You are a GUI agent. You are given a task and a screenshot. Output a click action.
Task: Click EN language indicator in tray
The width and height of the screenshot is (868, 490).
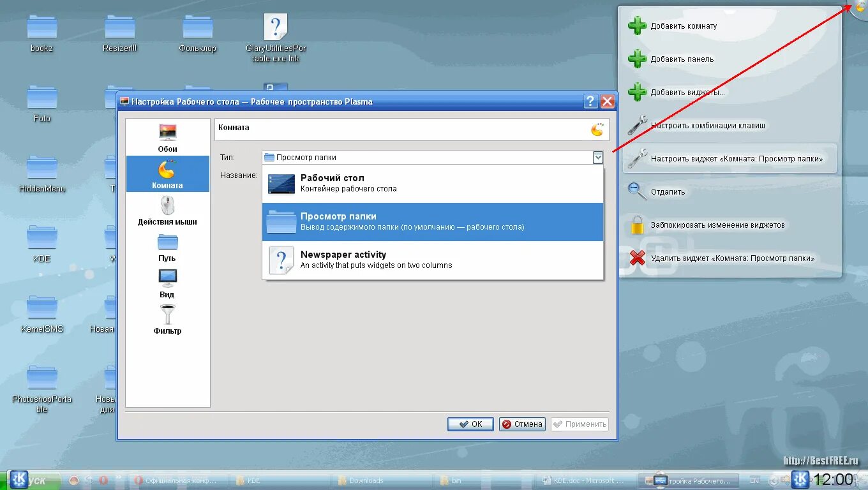pyautogui.click(x=754, y=480)
